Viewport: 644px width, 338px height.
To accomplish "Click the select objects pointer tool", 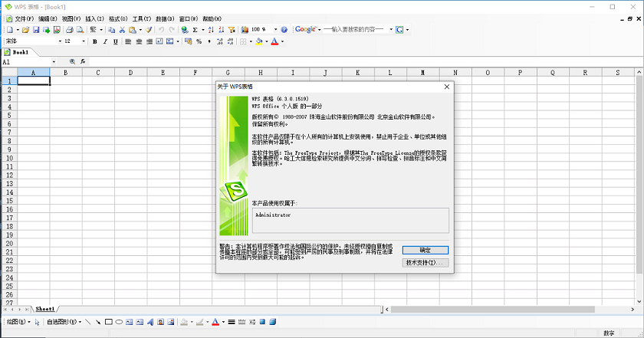I will pos(37,322).
